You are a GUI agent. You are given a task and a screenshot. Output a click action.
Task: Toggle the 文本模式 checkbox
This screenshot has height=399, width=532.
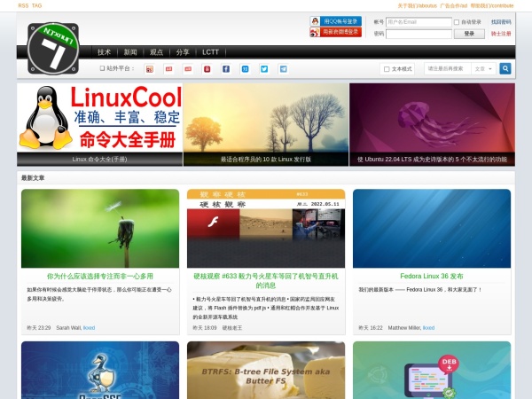coord(386,68)
